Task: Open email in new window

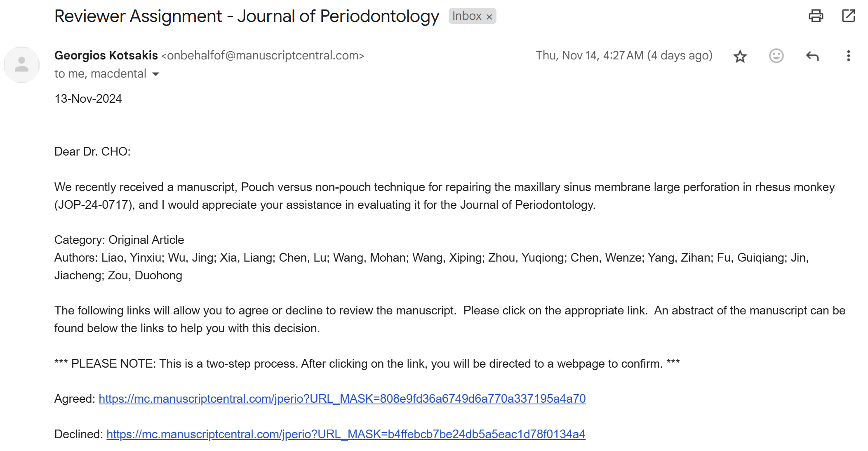Action: (x=848, y=16)
